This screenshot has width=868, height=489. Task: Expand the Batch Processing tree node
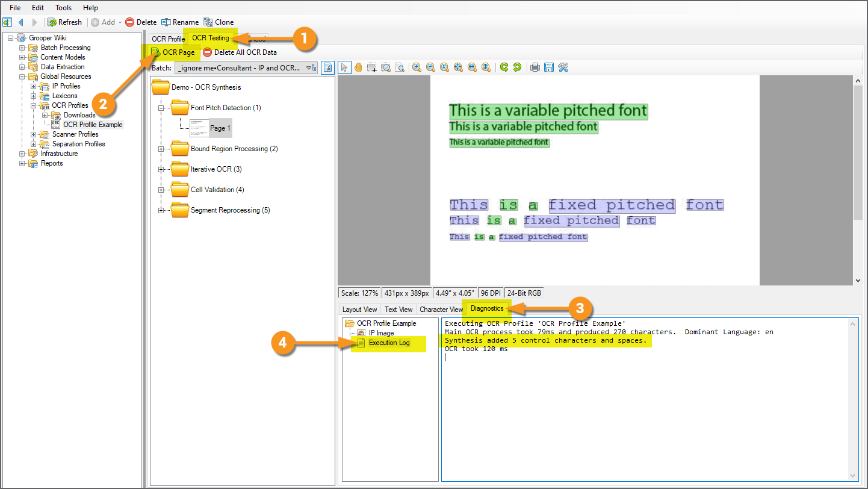[x=22, y=48]
